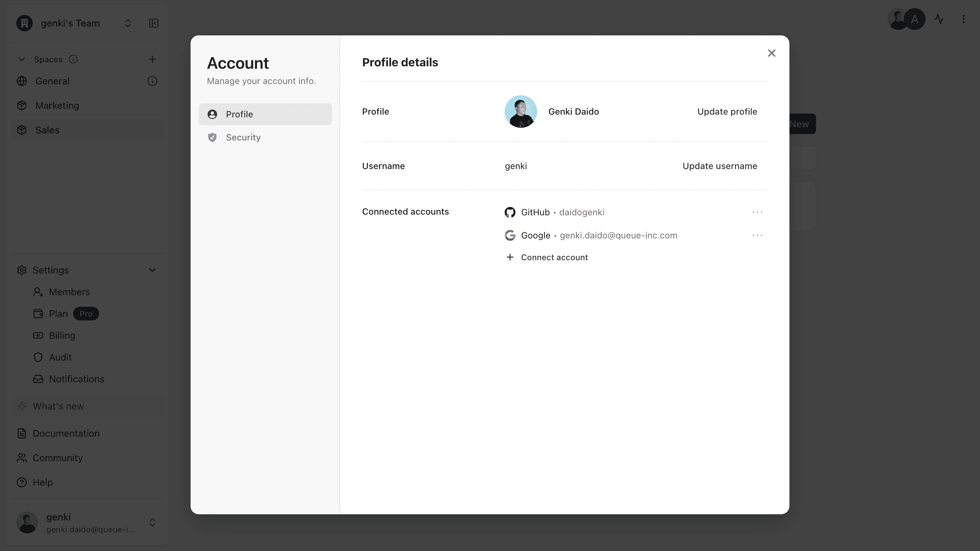Screen dimensions: 980x551
Task: Click Update profile
Action: tap(727, 112)
